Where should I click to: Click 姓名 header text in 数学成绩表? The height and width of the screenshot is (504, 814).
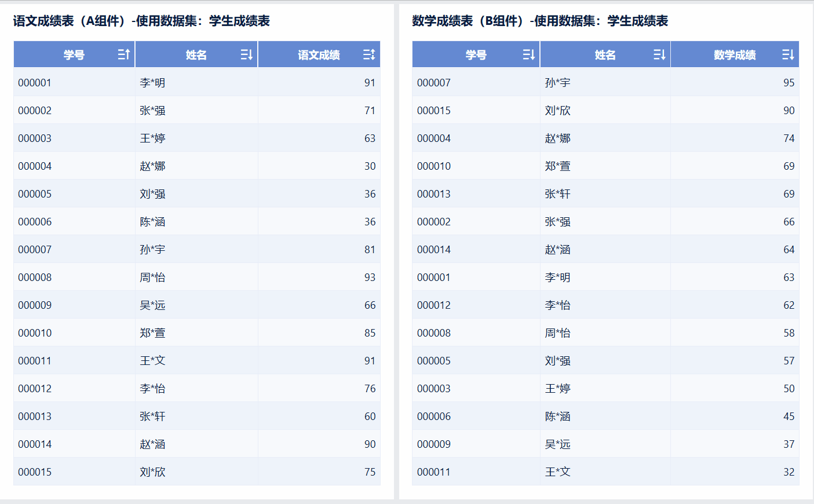(605, 55)
